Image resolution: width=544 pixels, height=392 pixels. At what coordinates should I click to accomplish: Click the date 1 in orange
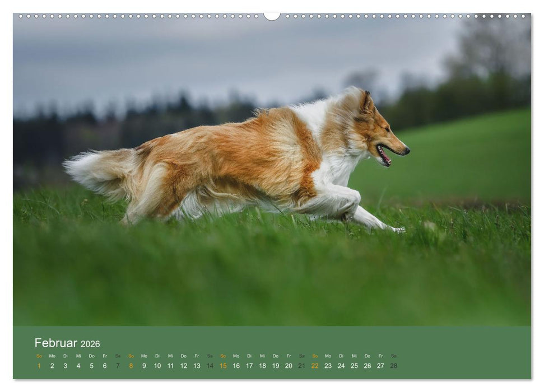tap(38, 365)
